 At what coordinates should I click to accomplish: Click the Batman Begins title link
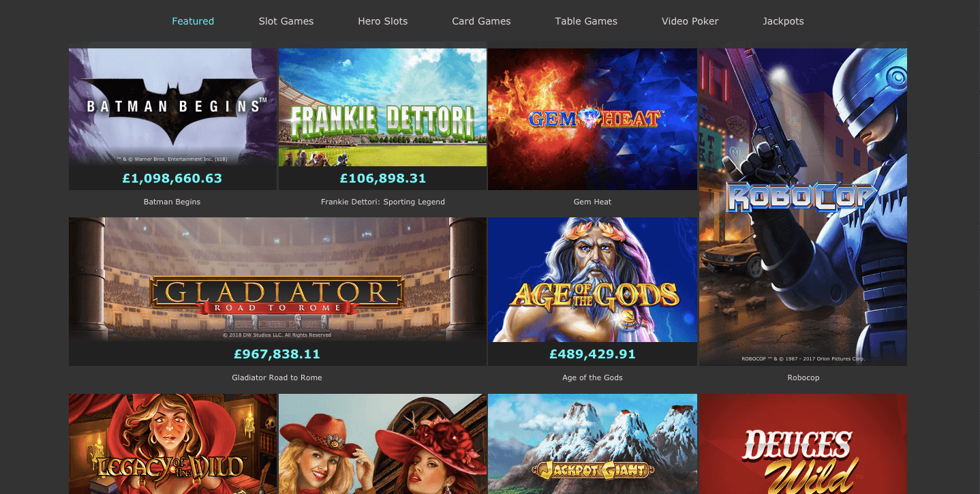(172, 202)
